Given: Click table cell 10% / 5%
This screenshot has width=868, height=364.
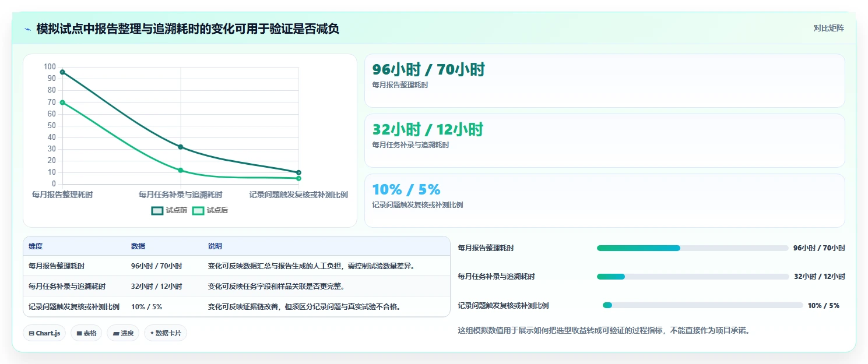Looking at the screenshot, I should tap(147, 307).
